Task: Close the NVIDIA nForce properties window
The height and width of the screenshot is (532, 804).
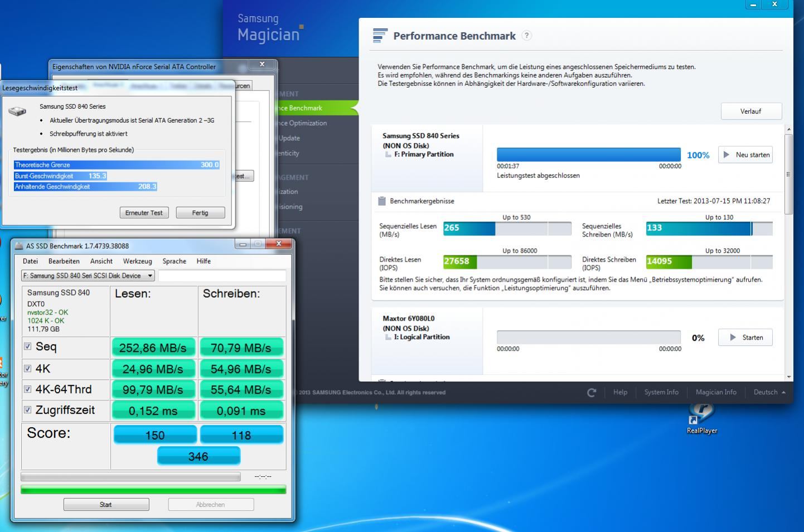Action: (x=262, y=65)
